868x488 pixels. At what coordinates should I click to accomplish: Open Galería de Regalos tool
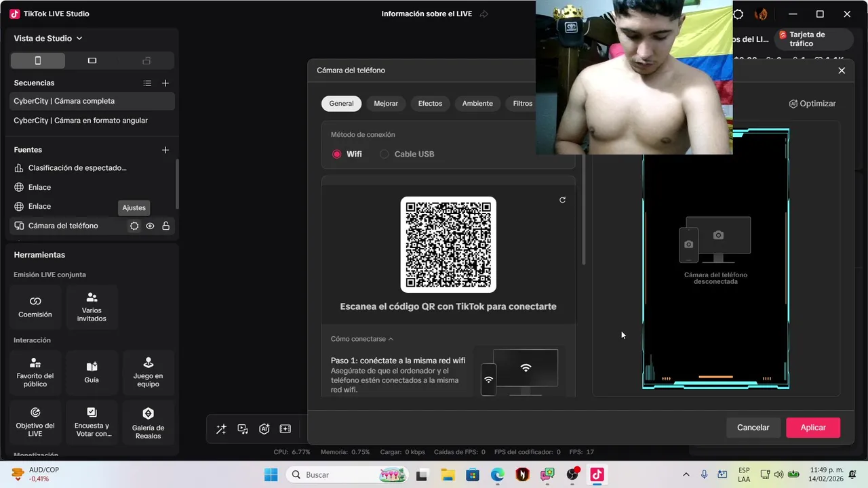148,422
